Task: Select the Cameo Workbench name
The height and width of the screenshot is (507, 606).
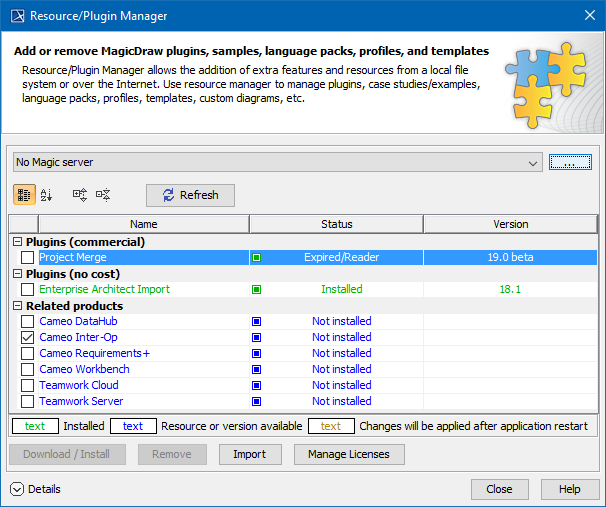Action: (84, 369)
